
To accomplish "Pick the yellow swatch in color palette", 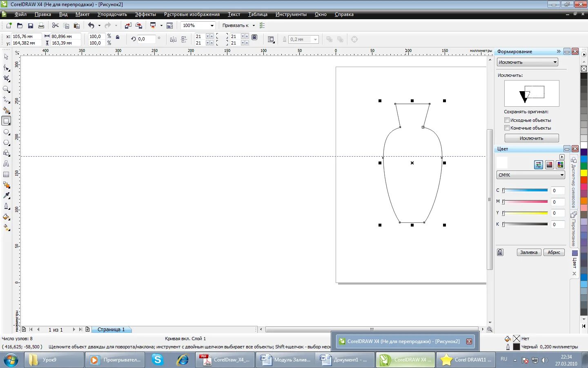I will pos(584,173).
